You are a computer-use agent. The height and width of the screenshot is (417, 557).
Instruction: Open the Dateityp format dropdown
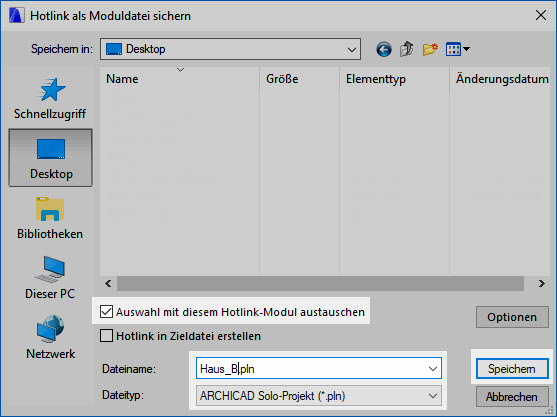(319, 396)
